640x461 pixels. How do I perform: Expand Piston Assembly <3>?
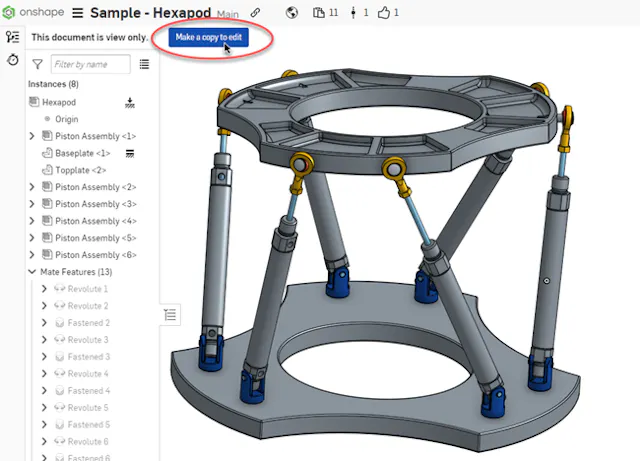tap(32, 204)
